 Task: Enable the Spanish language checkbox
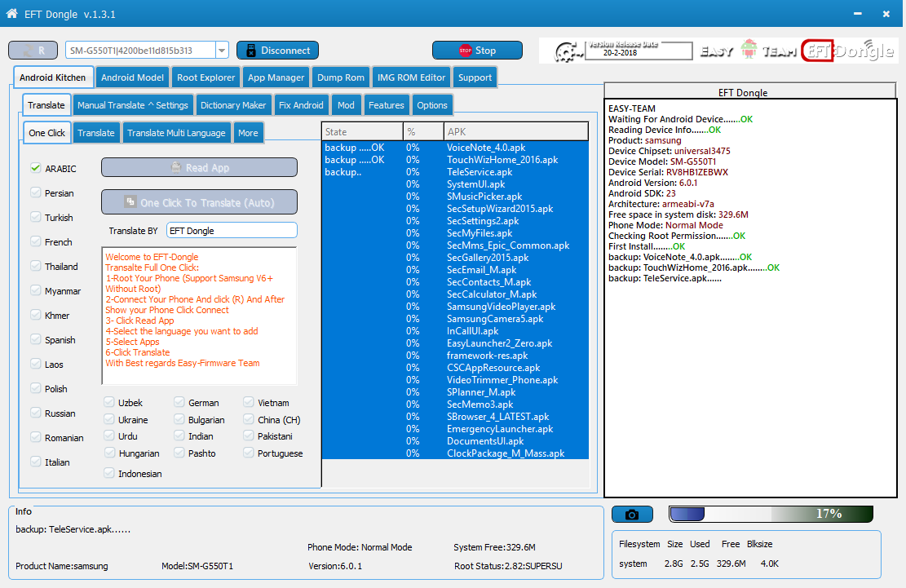(x=36, y=339)
